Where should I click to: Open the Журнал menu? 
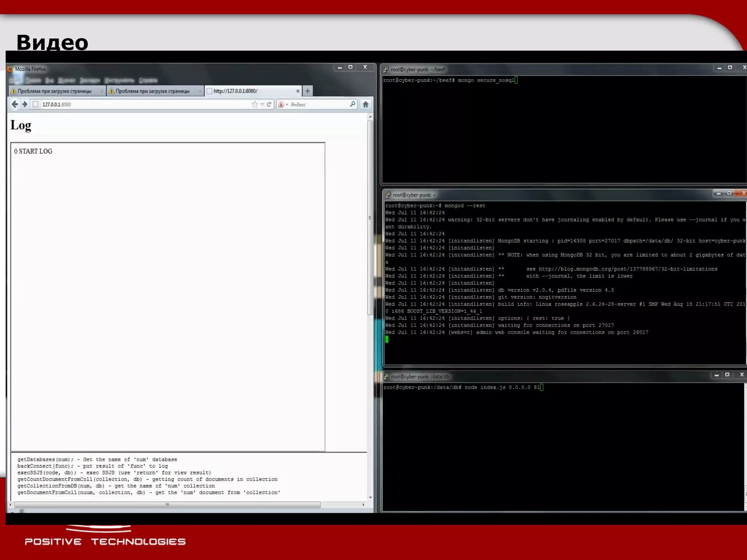coord(66,80)
